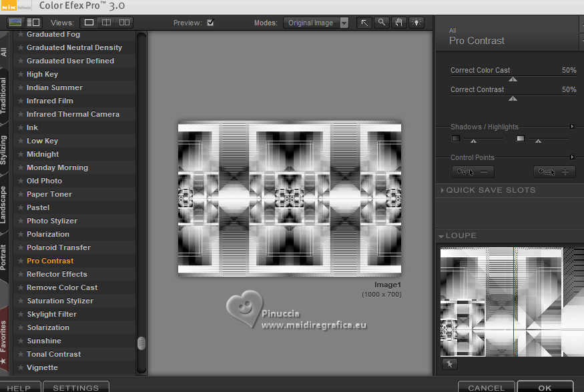Switch to split preview view
Viewport: 584px width, 392px height.
[106, 23]
